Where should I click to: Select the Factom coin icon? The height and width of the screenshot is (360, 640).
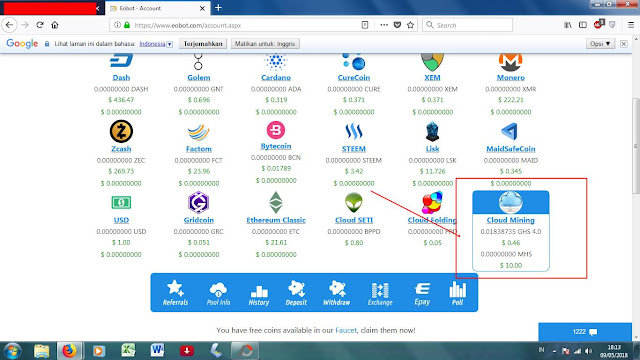198,132
